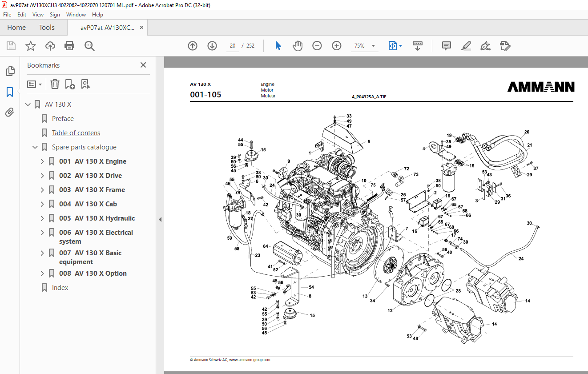Screen dimensions: 588x374
Task: Jump to Index bookmark
Action: point(60,288)
